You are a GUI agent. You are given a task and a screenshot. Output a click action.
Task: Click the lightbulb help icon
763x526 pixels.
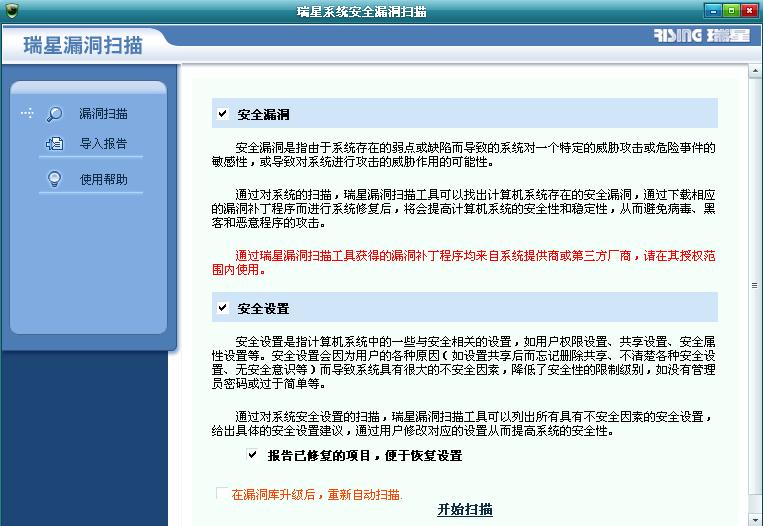coord(54,179)
